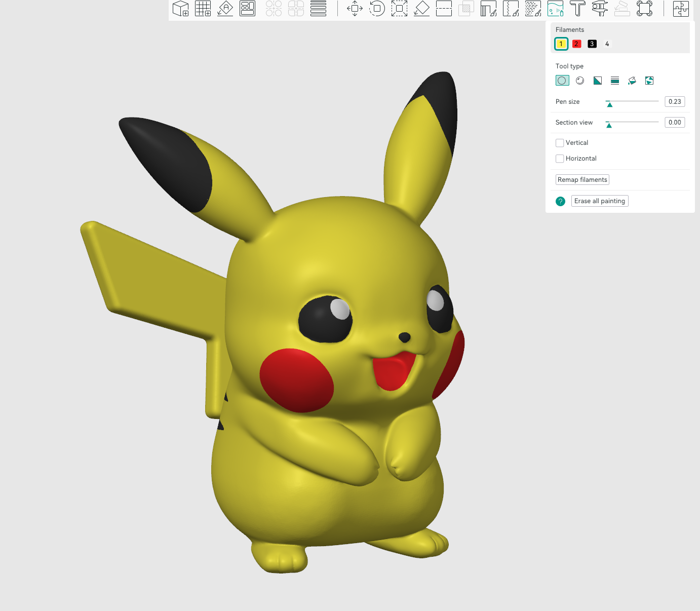Select the Auto orient tool
The height and width of the screenshot is (611, 700).
[x=225, y=9]
